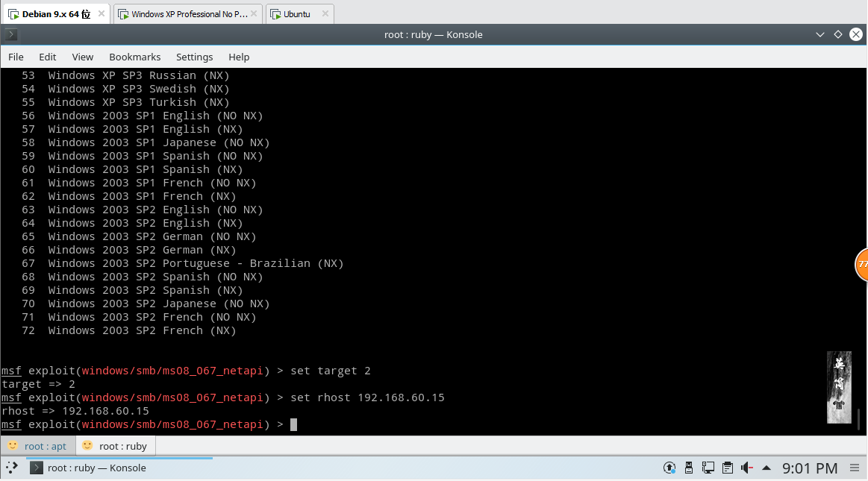Image resolution: width=868 pixels, height=481 pixels.
Task: Click the Debian VM tab icon
Action: [13, 14]
